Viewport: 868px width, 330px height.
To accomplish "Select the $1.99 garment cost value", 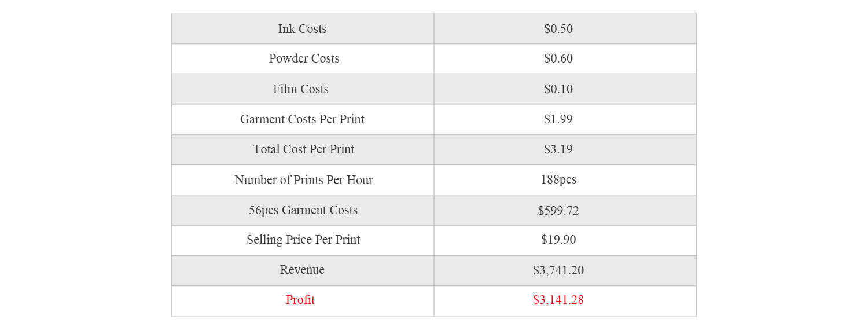I will tap(558, 119).
